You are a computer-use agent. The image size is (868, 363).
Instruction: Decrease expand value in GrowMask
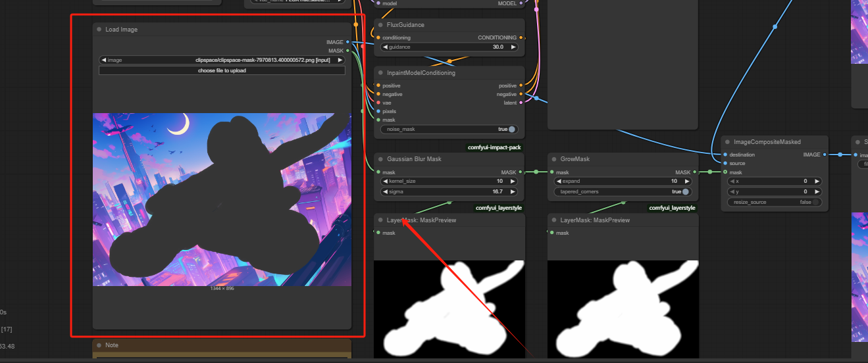[x=559, y=181]
